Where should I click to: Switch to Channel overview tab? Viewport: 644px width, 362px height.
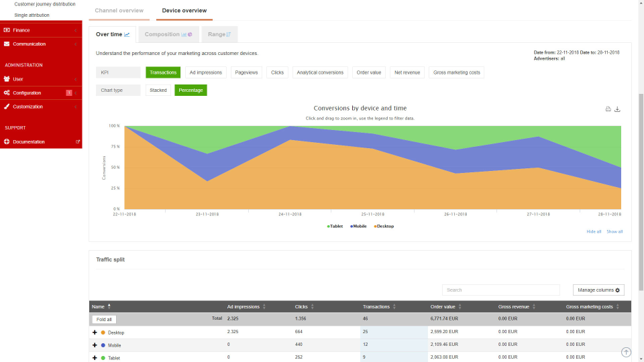click(119, 11)
